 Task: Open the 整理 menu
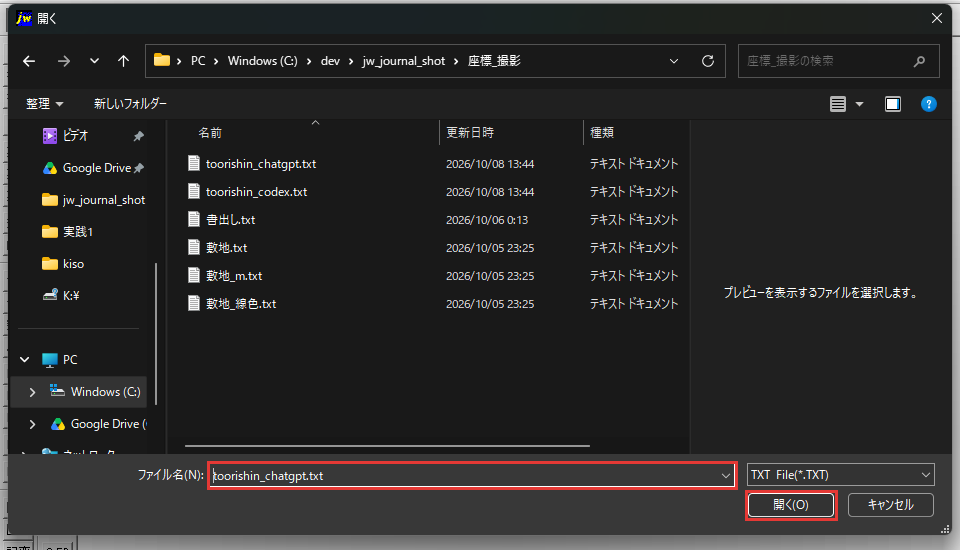(45, 104)
